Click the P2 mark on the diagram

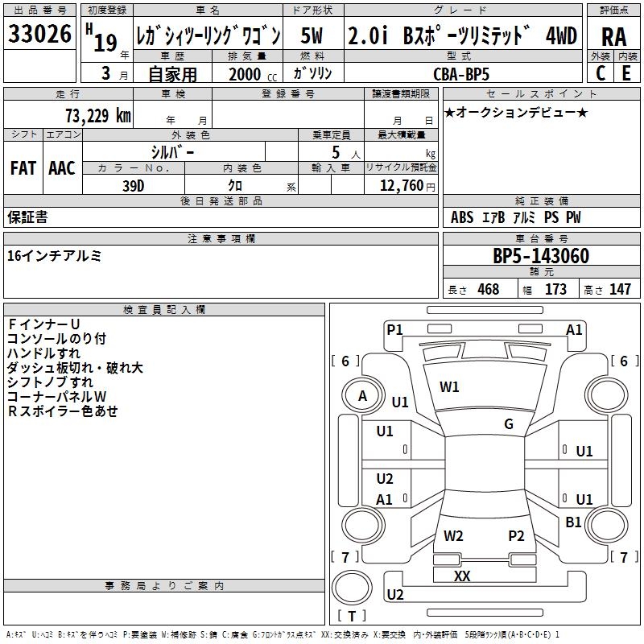coord(516,536)
